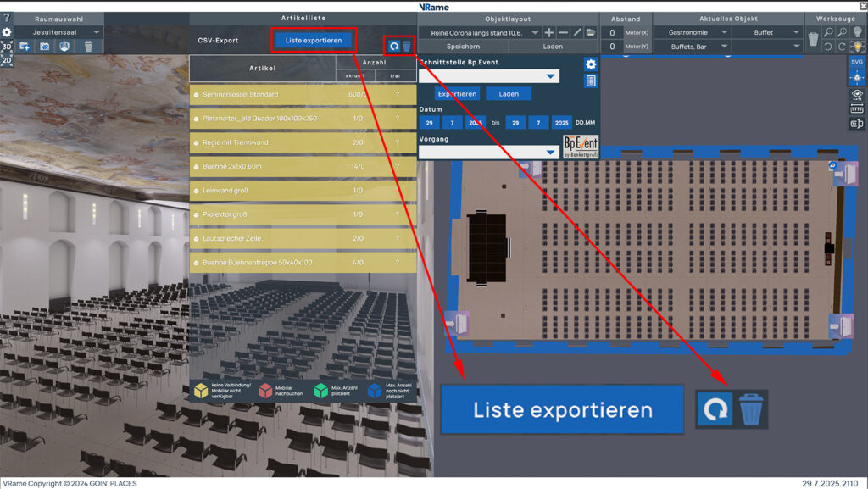This screenshot has height=489, width=868.
Task: Click the add-room folder icon under Raumauswahl
Action: click(x=25, y=47)
